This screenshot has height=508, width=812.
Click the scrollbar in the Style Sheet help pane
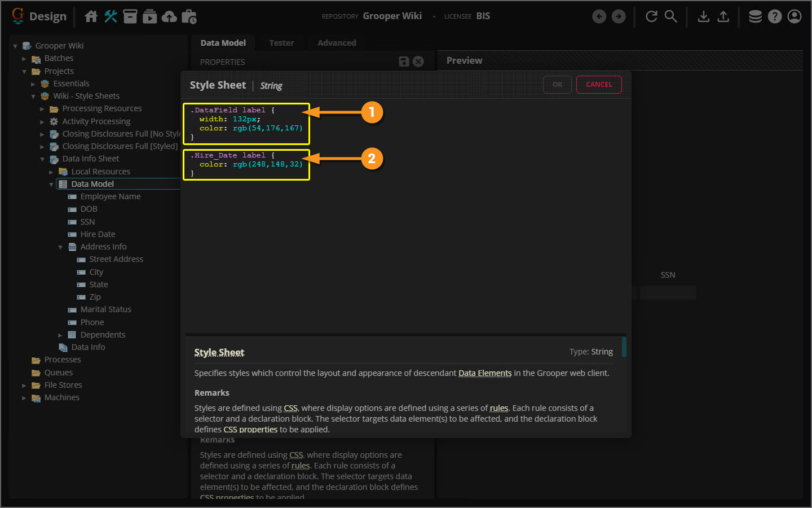[x=624, y=347]
